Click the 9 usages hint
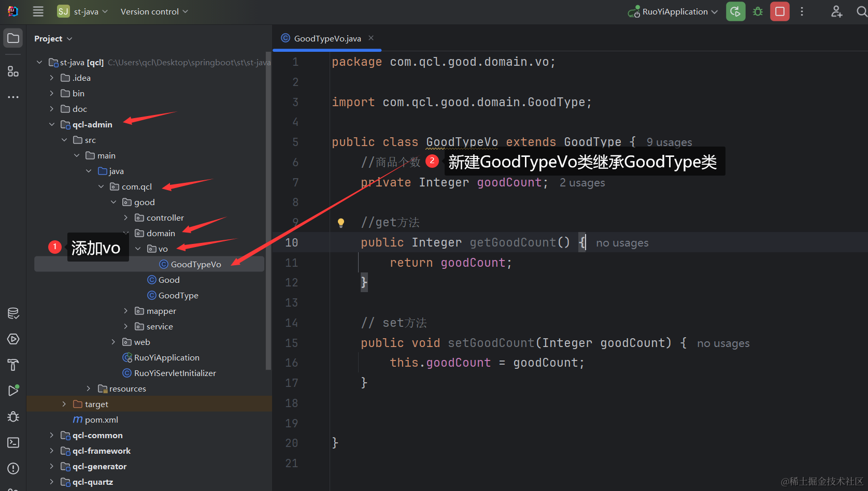The image size is (868, 491). click(669, 142)
